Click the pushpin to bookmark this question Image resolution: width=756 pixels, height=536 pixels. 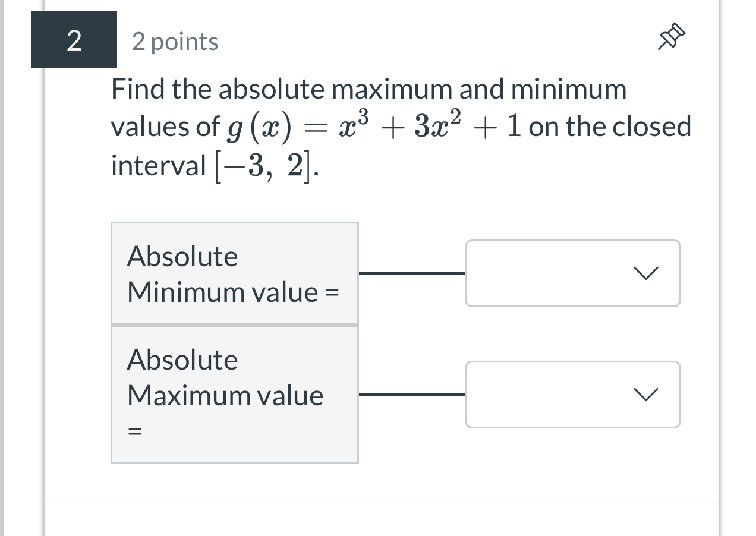tap(670, 36)
